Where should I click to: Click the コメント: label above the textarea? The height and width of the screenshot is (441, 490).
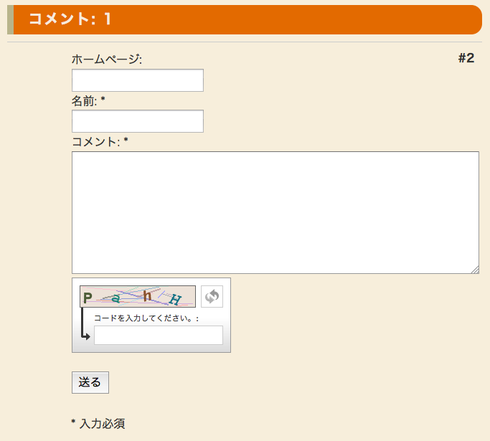pyautogui.click(x=96, y=142)
